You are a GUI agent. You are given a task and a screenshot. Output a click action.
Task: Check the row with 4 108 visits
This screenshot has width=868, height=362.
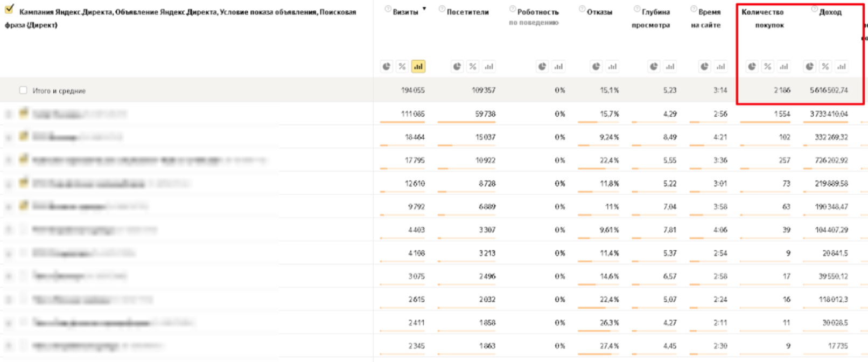coord(23,253)
